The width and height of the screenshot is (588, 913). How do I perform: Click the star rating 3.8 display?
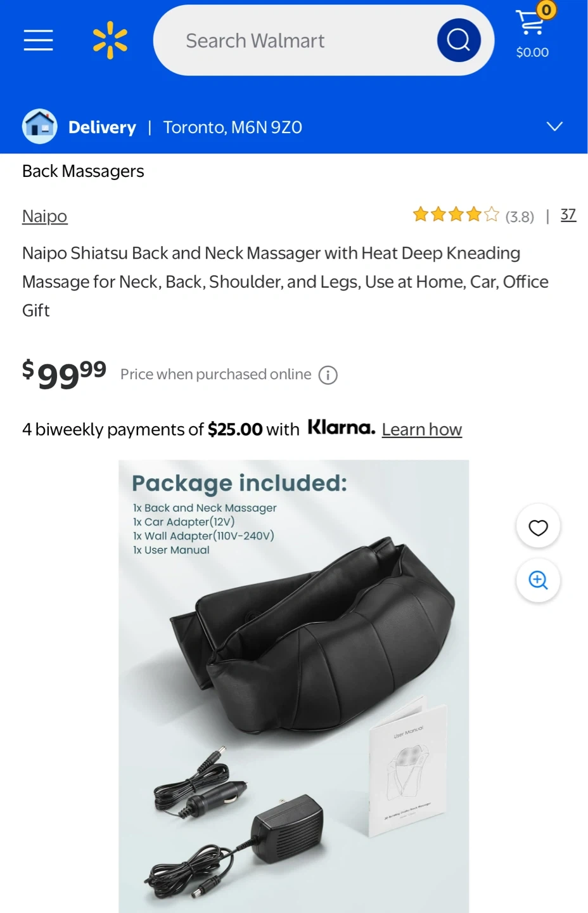(473, 216)
